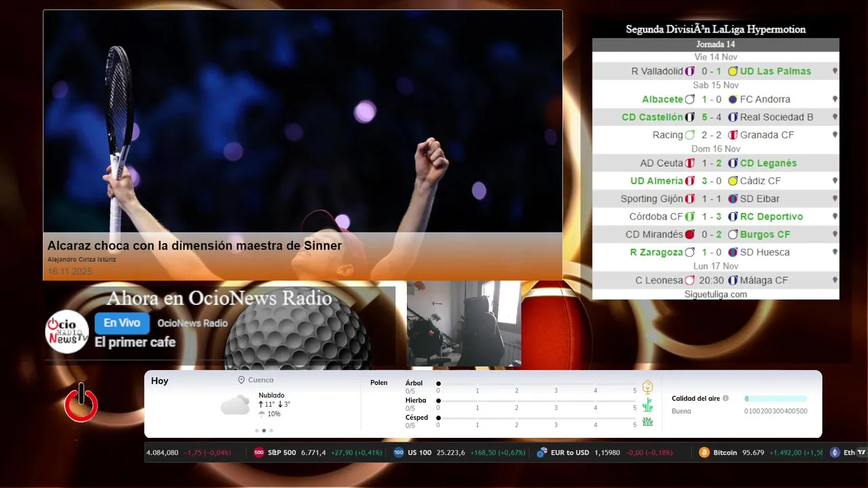Screen dimensions: 868x488
Task: Click the US 100 ticker icon
Action: pos(399,452)
